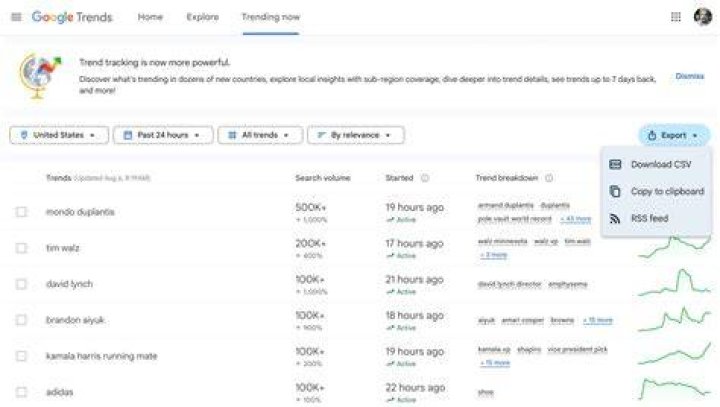The height and width of the screenshot is (407, 720).
Task: Go to the Home tab
Action: click(x=150, y=17)
